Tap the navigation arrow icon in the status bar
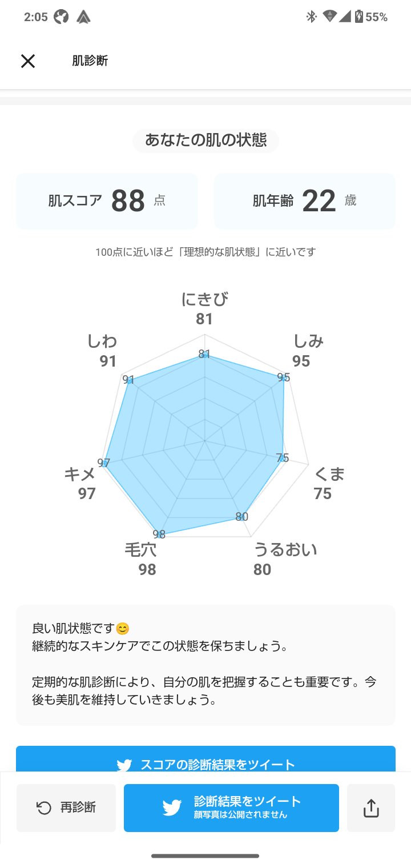The height and width of the screenshot is (868, 411). [83, 17]
